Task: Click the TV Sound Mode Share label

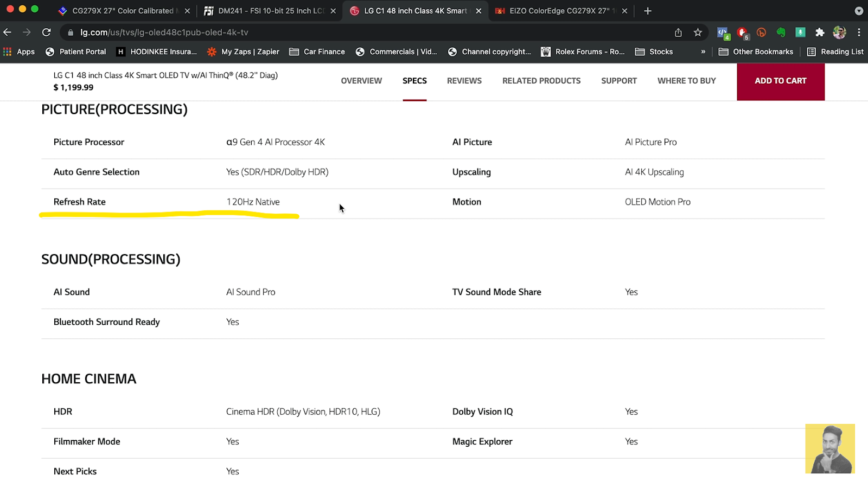Action: point(497,292)
